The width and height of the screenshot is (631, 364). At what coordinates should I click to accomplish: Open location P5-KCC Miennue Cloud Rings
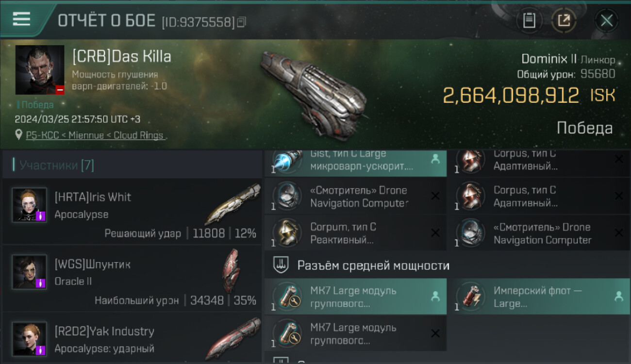[95, 135]
